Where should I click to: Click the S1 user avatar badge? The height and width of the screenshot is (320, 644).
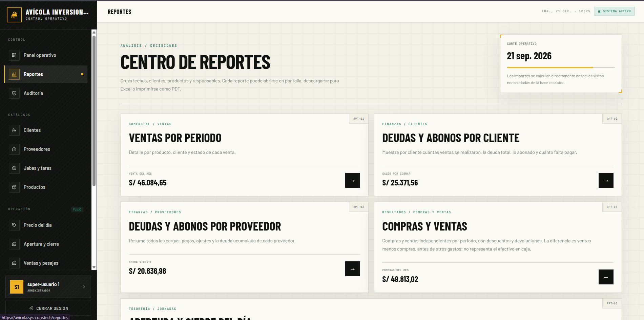(x=17, y=287)
